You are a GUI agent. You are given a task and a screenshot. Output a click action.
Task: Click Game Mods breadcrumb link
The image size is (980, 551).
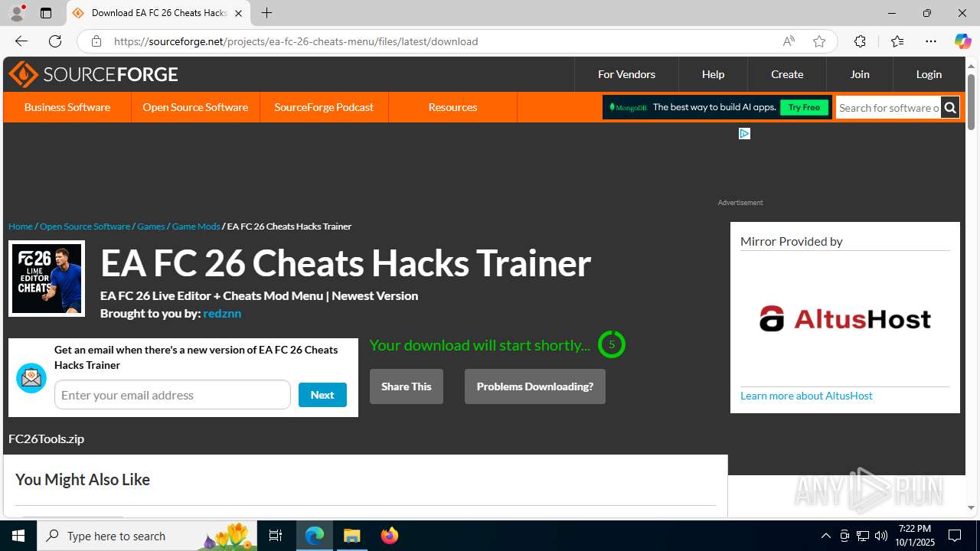(196, 226)
